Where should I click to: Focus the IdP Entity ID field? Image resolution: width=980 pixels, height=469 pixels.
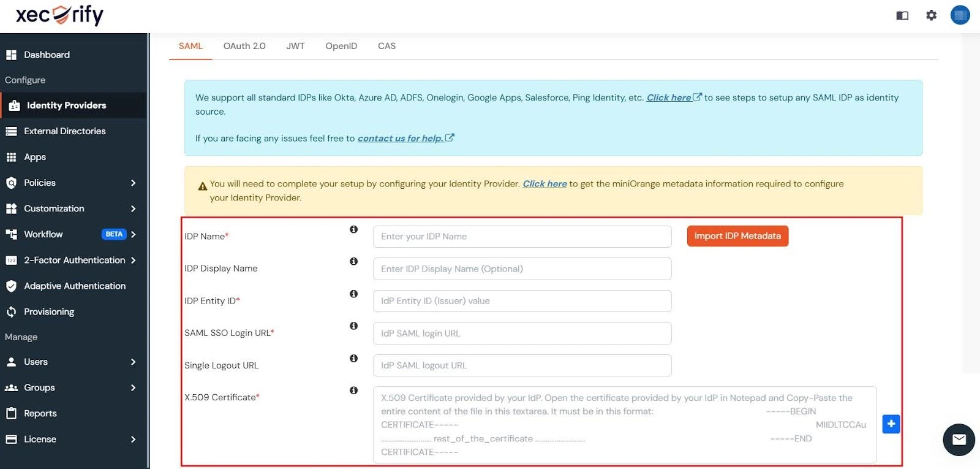pyautogui.click(x=522, y=301)
